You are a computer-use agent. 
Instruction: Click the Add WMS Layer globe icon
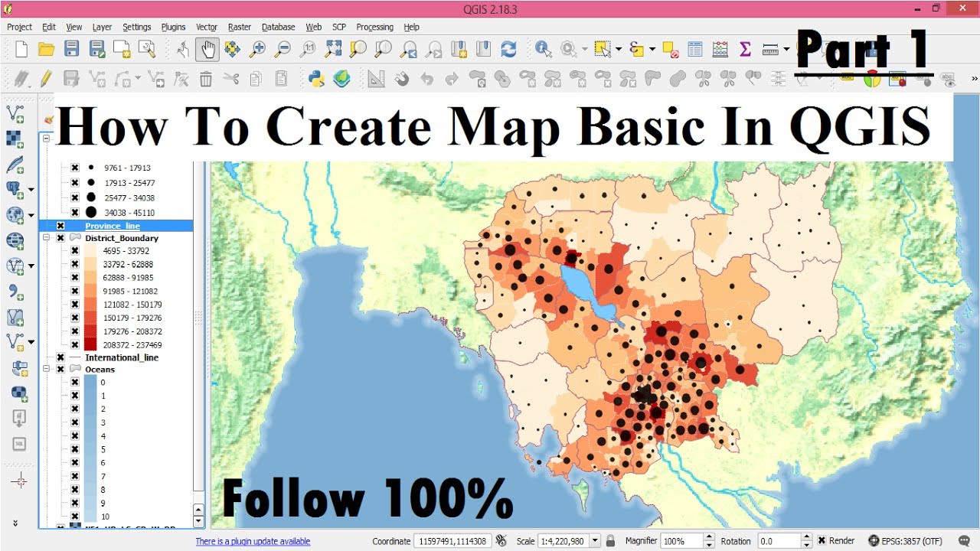pyautogui.click(x=15, y=214)
